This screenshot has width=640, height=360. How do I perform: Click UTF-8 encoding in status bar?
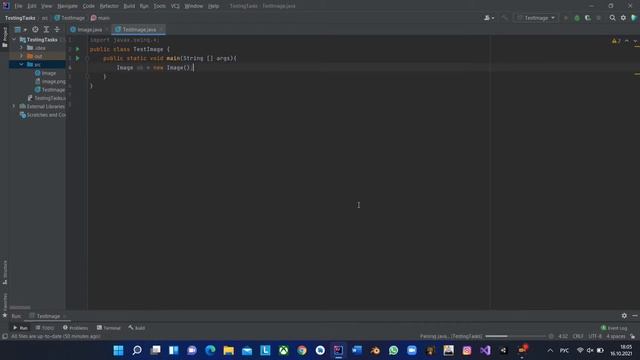(x=595, y=336)
